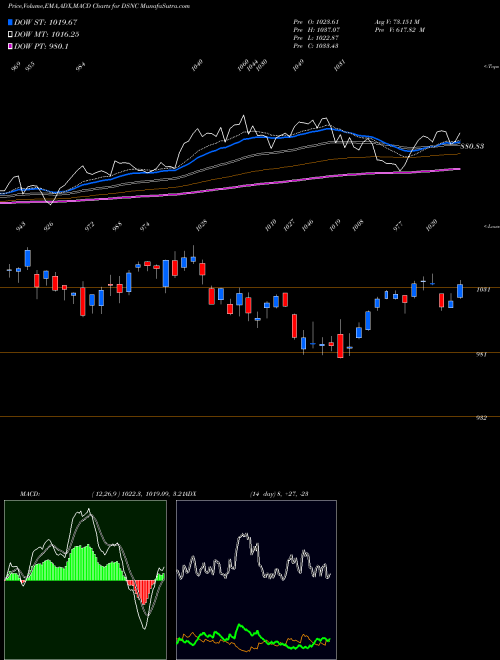Click the 951 support level label
This screenshot has width=500, height=660.
click(x=481, y=355)
